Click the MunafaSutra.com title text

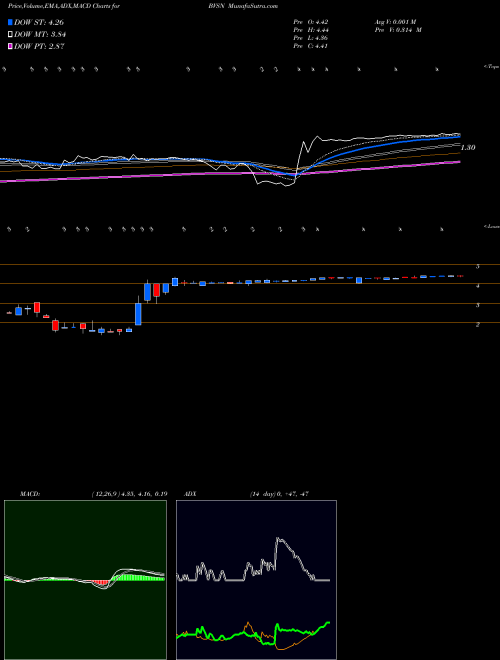(254, 6)
